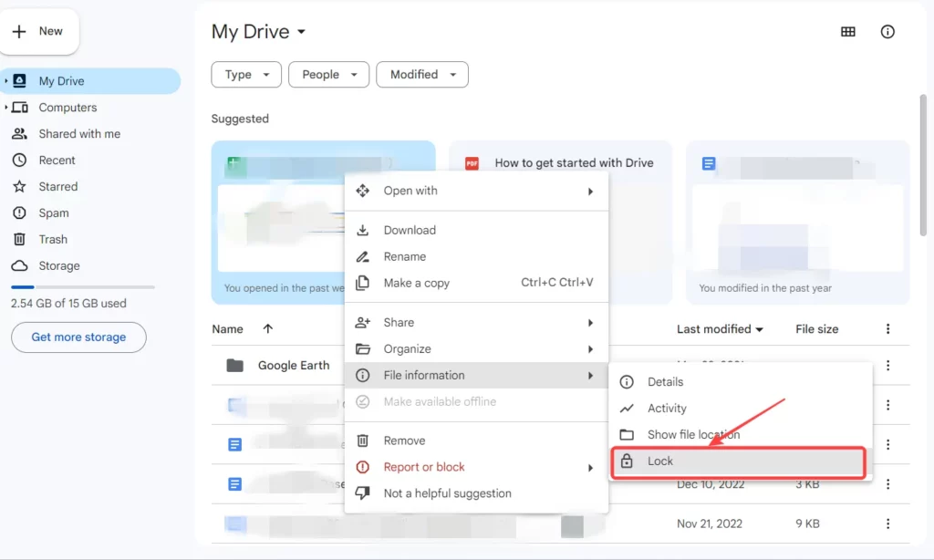Open the Last modified column dropdown
Viewport: 934px width, 560px height.
tap(720, 329)
